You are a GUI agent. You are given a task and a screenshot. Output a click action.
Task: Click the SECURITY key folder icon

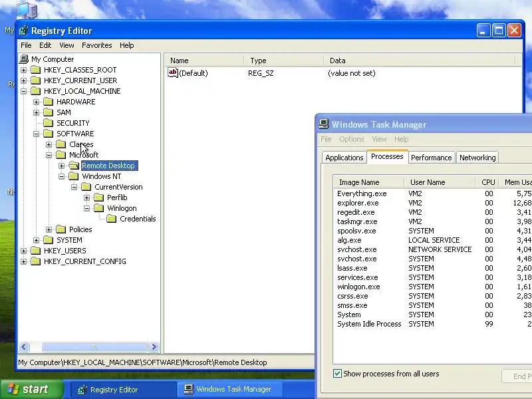click(x=48, y=123)
